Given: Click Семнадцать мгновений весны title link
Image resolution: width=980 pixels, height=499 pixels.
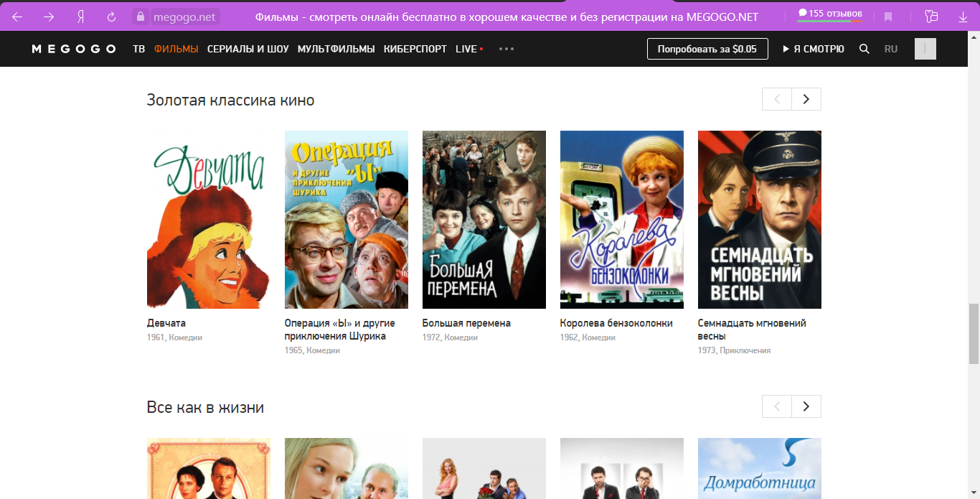Looking at the screenshot, I should coord(752,330).
